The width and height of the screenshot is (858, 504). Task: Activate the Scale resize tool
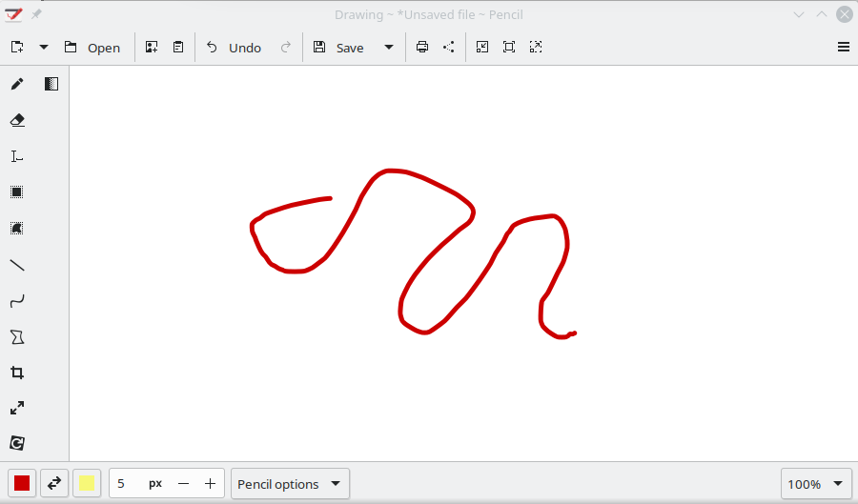click(x=17, y=408)
